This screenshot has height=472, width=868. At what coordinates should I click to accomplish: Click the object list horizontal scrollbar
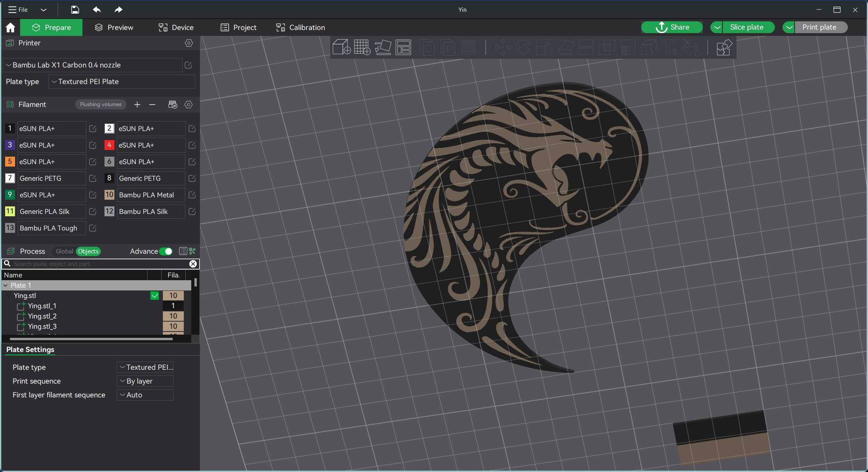tap(91, 339)
